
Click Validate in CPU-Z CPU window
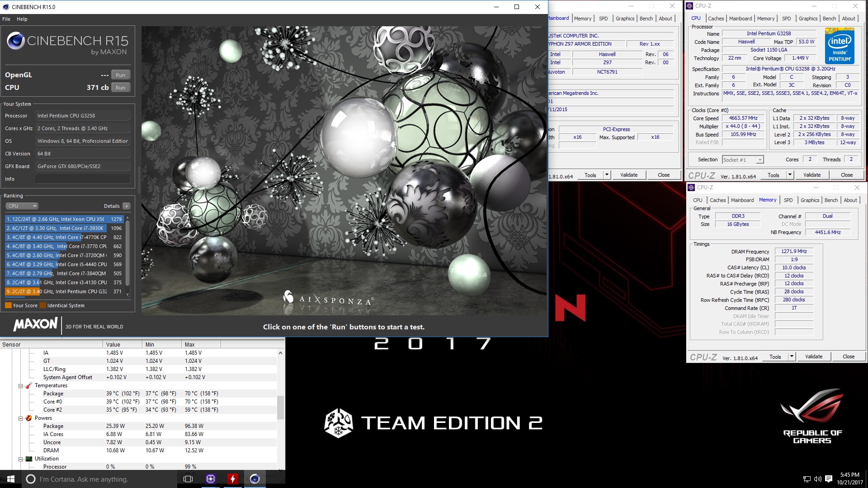tap(812, 175)
